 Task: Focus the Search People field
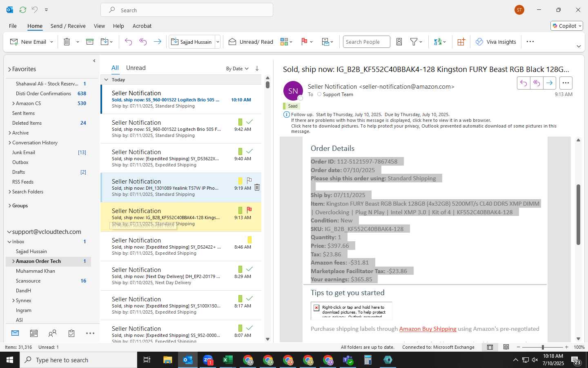point(366,42)
